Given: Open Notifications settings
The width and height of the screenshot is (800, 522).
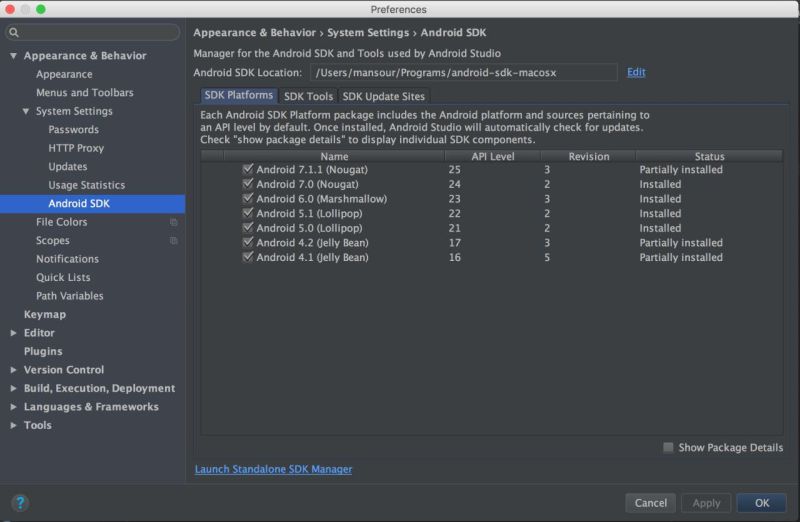Looking at the screenshot, I should 67,259.
